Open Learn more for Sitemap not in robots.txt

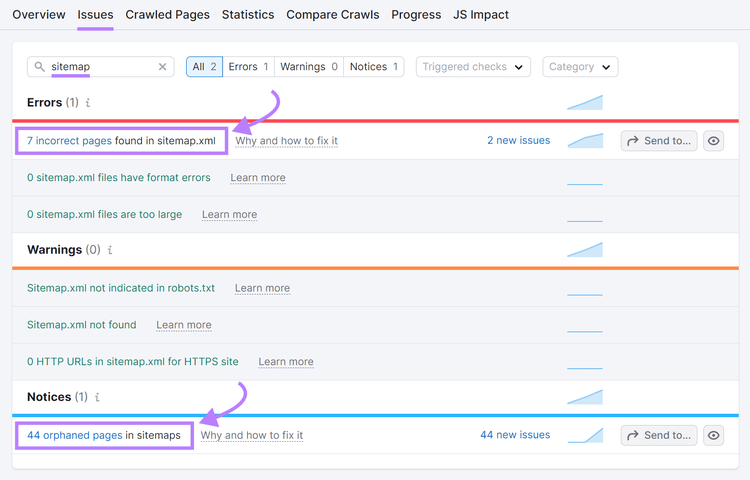262,288
